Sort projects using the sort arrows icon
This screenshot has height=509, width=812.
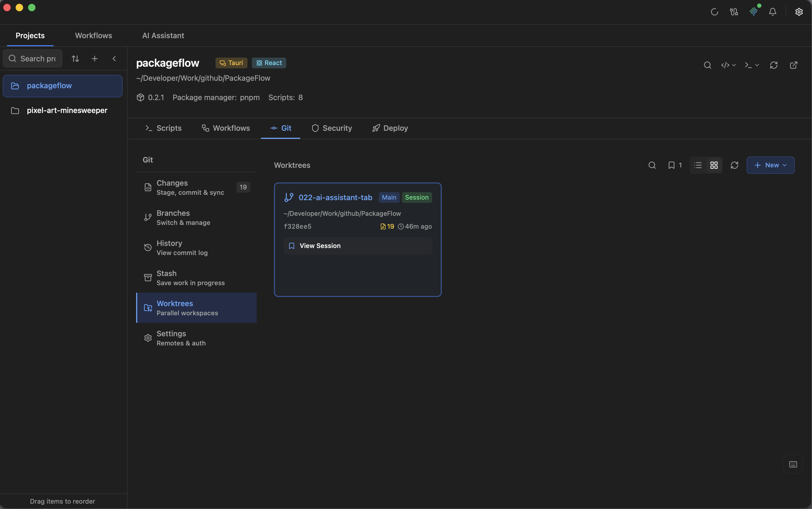(75, 58)
